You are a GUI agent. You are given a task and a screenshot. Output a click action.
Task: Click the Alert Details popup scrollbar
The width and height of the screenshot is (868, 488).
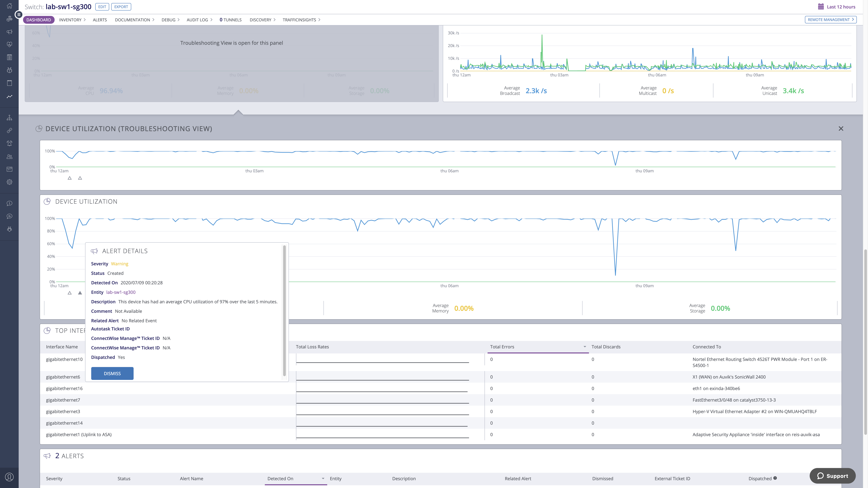tap(284, 310)
